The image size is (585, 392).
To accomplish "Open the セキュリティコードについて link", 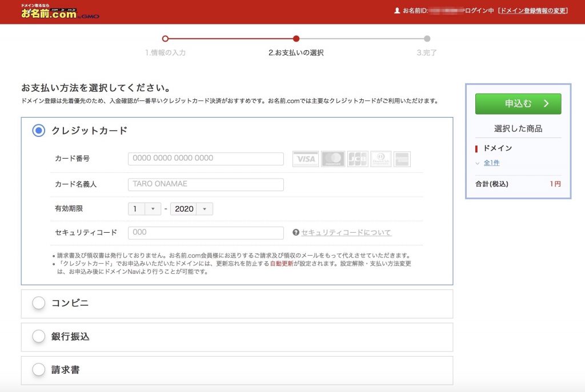I will click(346, 233).
